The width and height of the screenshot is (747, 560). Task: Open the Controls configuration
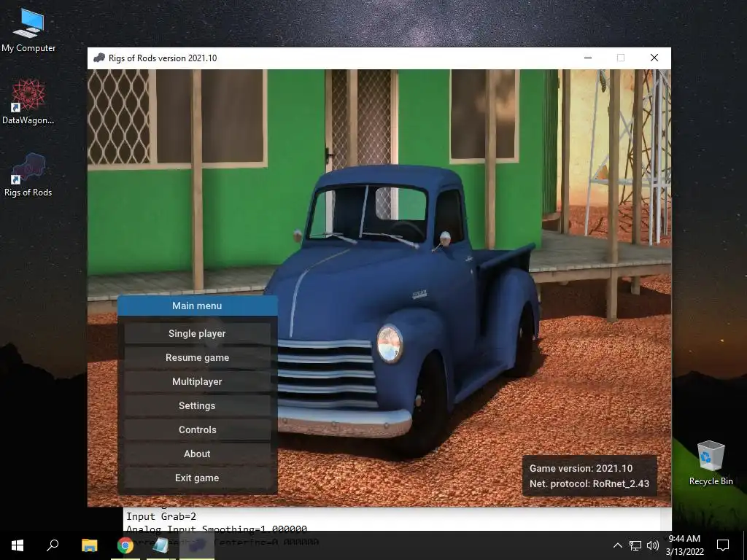(197, 429)
